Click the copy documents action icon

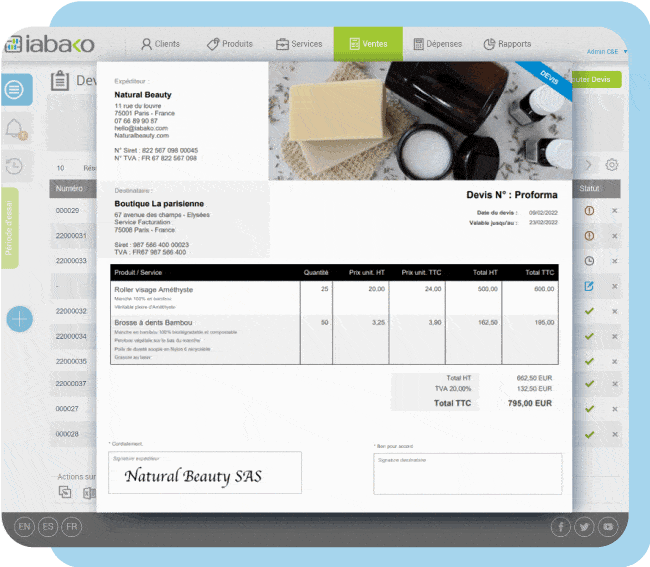65,492
